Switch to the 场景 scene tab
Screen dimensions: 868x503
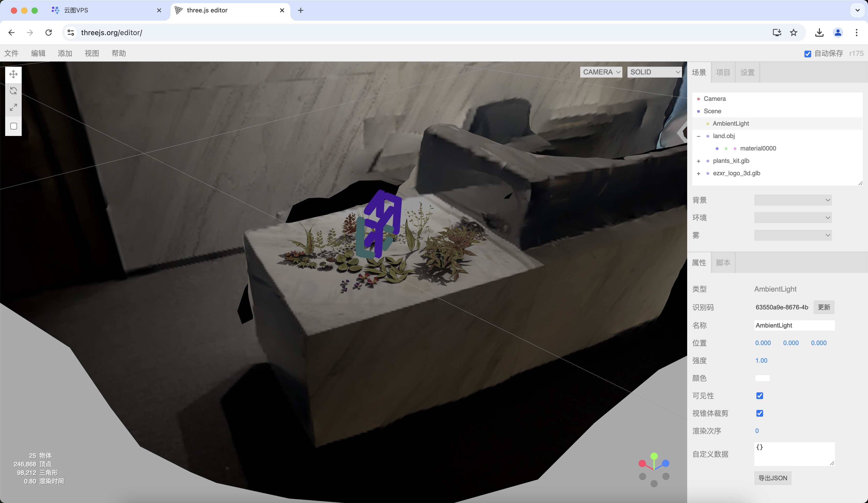pos(699,72)
